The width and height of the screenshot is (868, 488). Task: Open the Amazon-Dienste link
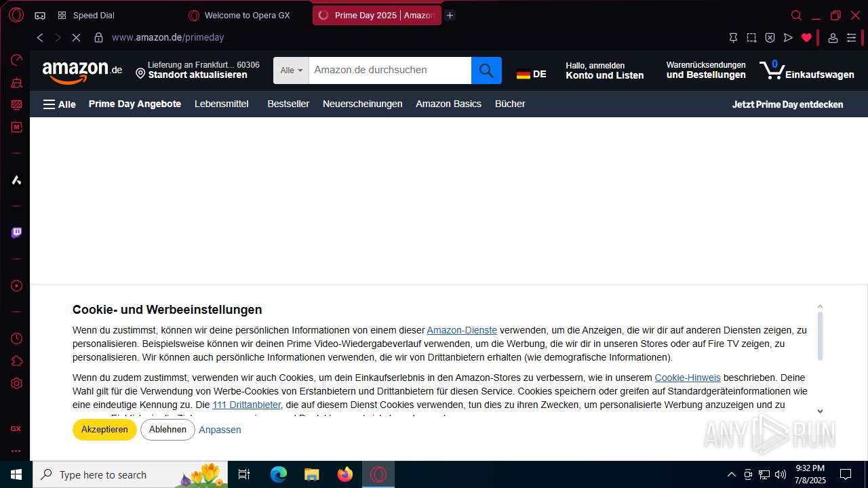[x=462, y=330]
